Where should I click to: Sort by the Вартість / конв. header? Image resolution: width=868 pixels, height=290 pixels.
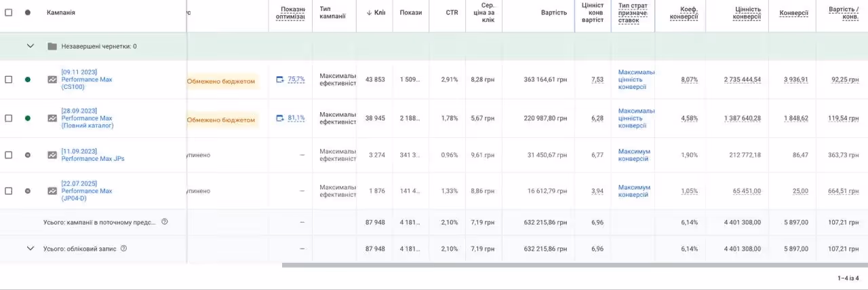(x=844, y=12)
